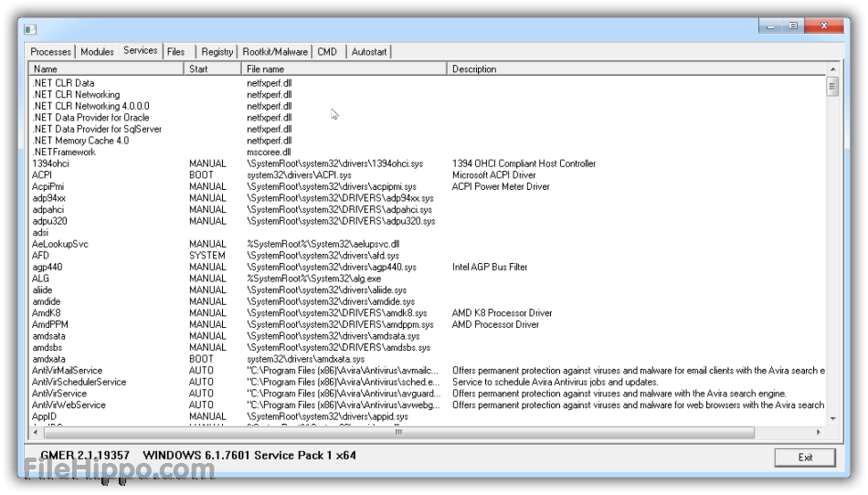Image resolution: width=868 pixels, height=495 pixels.
Task: Select the adp94xx service row
Action: 428,198
